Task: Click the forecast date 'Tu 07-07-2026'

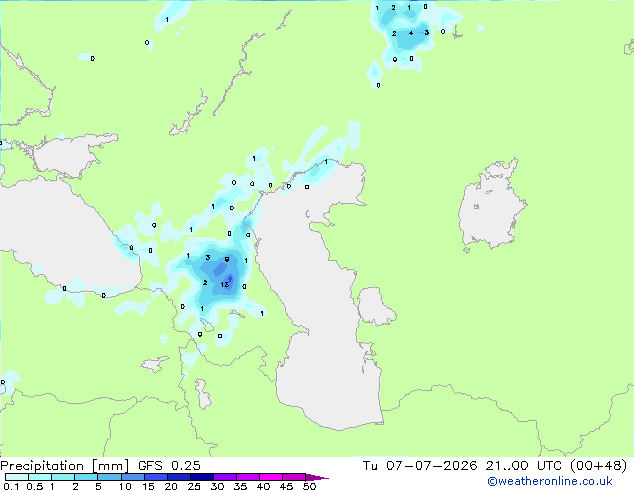Action: pos(420,466)
